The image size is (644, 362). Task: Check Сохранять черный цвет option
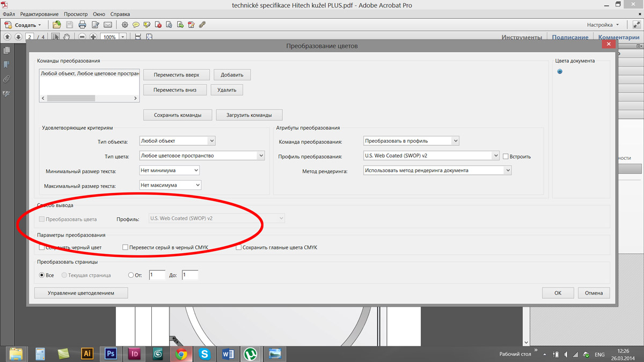click(x=42, y=248)
